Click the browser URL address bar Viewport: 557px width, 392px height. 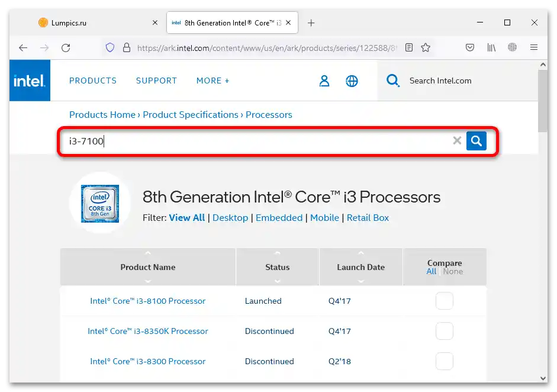coord(266,47)
